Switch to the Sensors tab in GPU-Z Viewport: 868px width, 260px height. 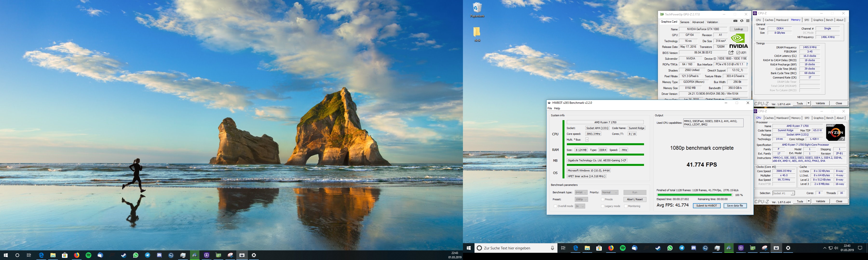[684, 22]
